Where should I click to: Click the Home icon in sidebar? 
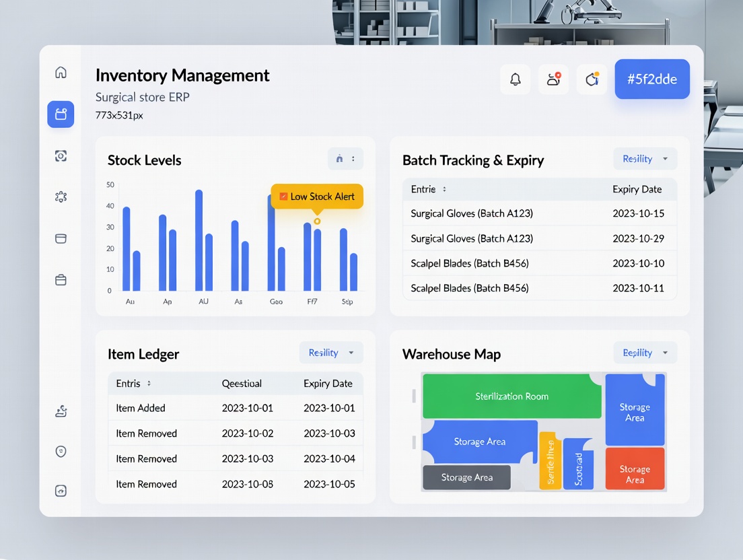(61, 73)
